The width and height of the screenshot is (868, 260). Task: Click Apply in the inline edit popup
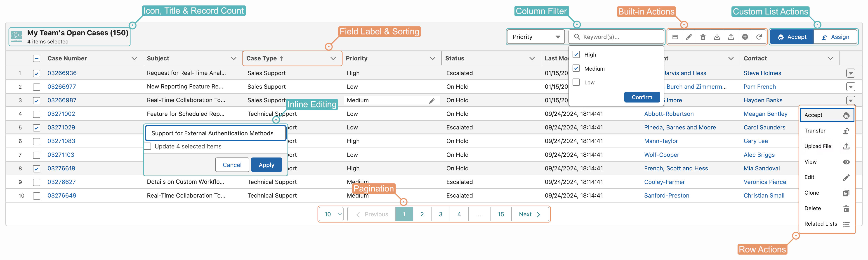click(x=267, y=165)
